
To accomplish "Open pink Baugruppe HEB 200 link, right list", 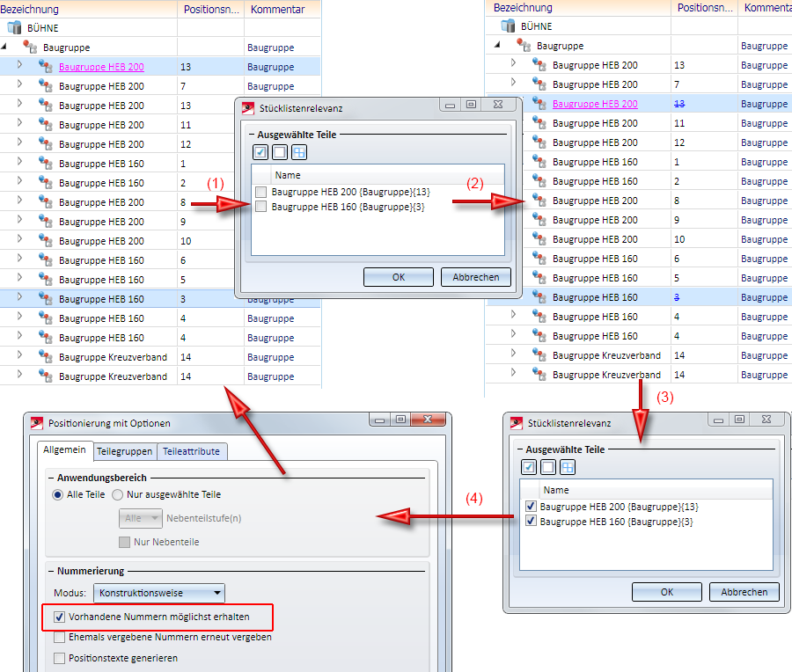I will pos(595,104).
